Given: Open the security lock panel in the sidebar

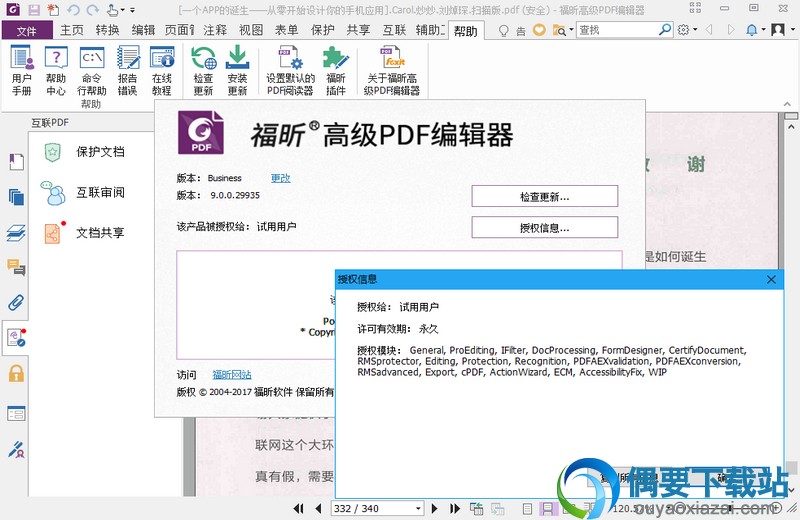Looking at the screenshot, I should click(x=16, y=373).
